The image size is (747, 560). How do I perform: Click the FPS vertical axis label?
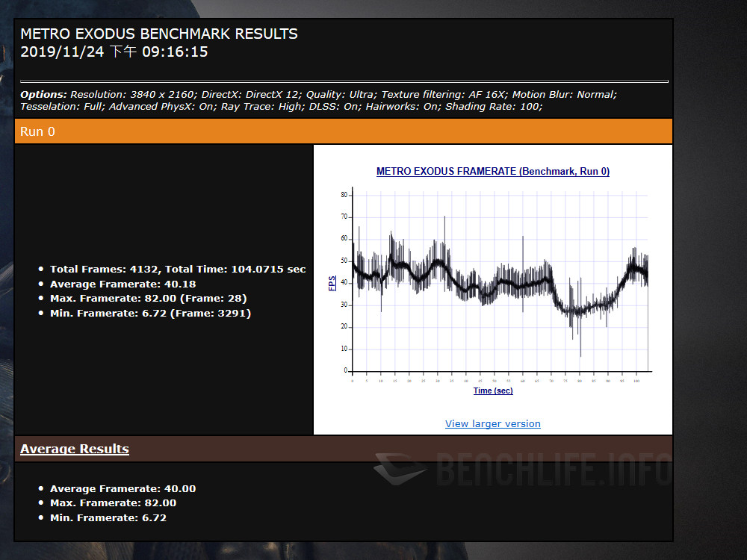click(x=332, y=283)
